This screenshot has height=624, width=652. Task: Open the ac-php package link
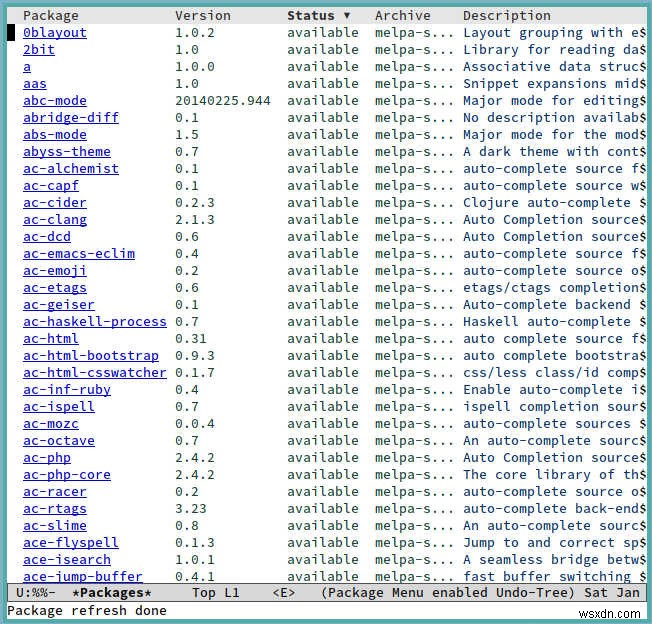point(47,458)
